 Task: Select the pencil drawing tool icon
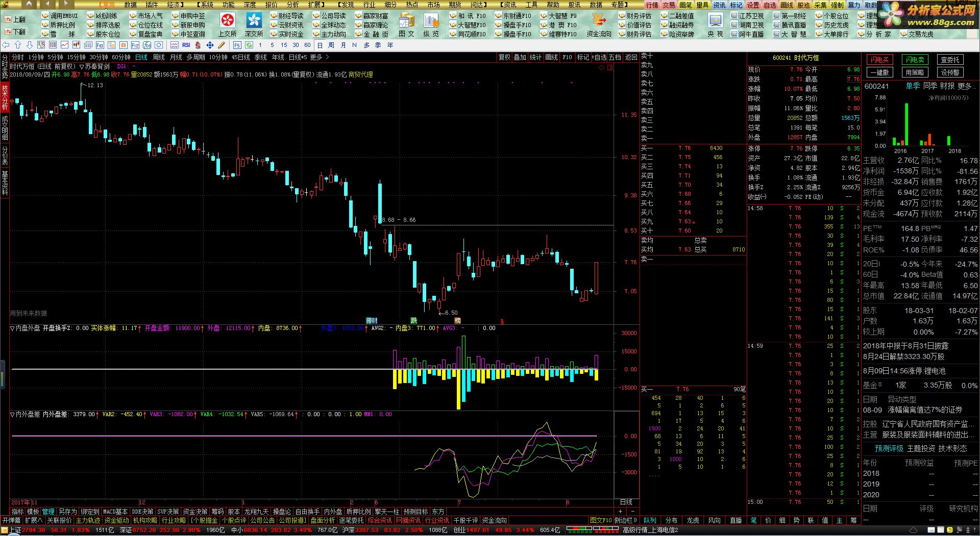click(222, 45)
